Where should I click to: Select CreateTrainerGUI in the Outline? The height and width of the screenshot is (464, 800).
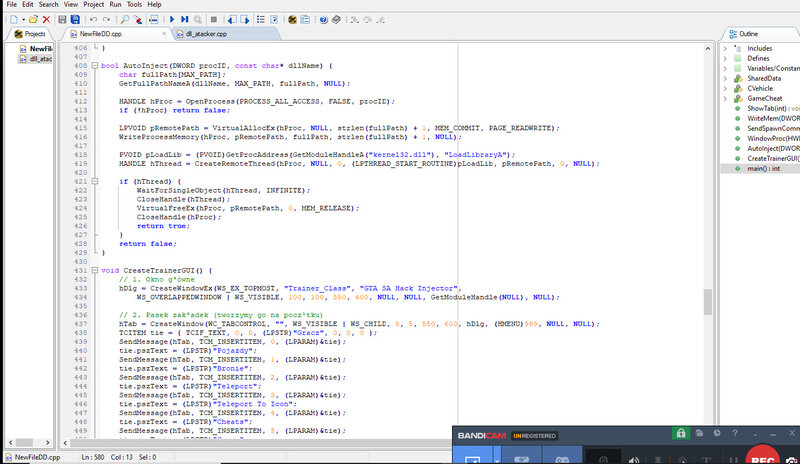pos(767,158)
